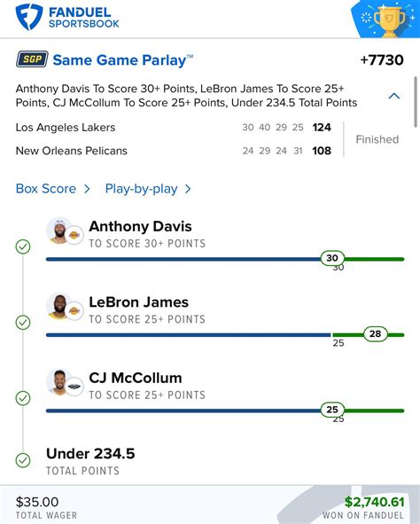Open Anthony Davis player headshot
Viewport: 420px width, 524px height.
[59, 231]
